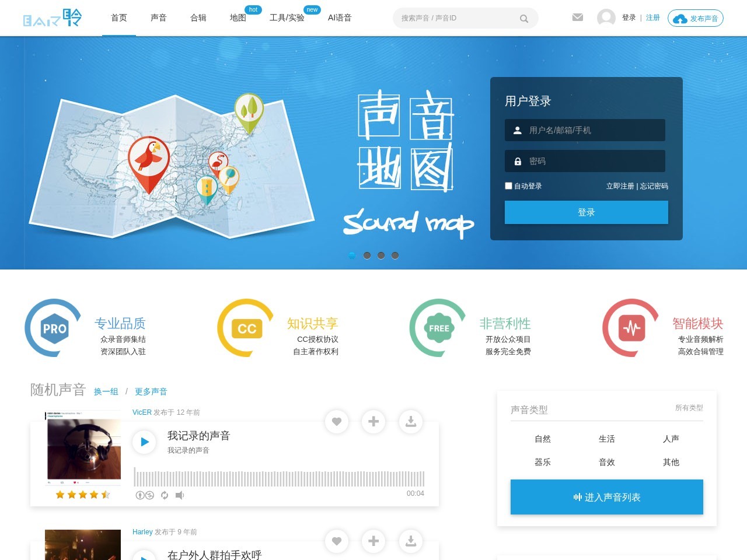The image size is (747, 560).
Task: Open Harley's user profile link
Action: point(142,531)
